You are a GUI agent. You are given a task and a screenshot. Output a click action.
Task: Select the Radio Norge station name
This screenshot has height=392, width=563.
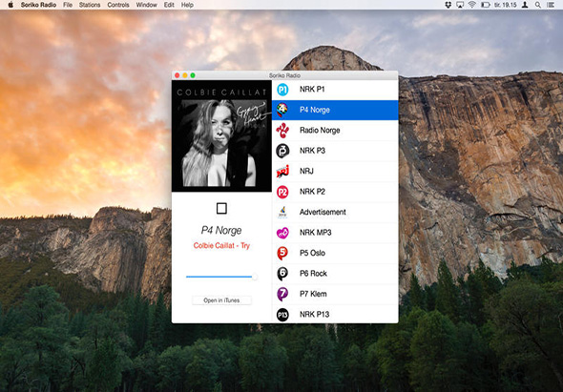[x=320, y=131]
